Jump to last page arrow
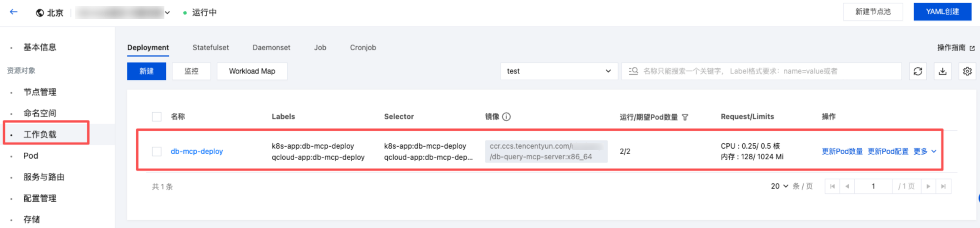980x228 pixels. tap(943, 186)
